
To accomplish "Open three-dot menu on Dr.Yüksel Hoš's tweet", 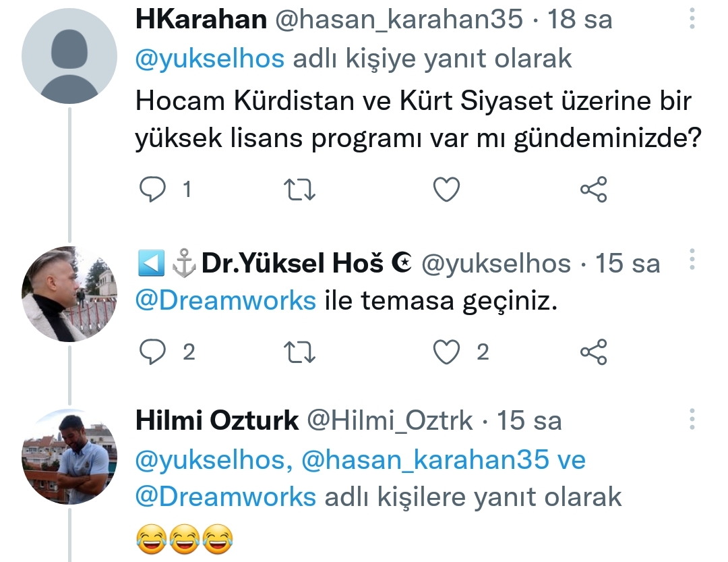I will [692, 260].
